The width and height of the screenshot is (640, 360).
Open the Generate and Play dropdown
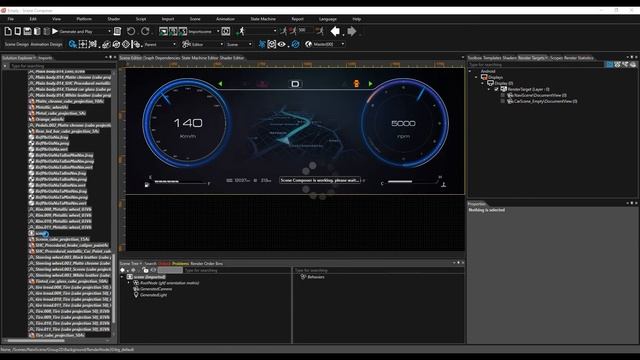(x=109, y=31)
